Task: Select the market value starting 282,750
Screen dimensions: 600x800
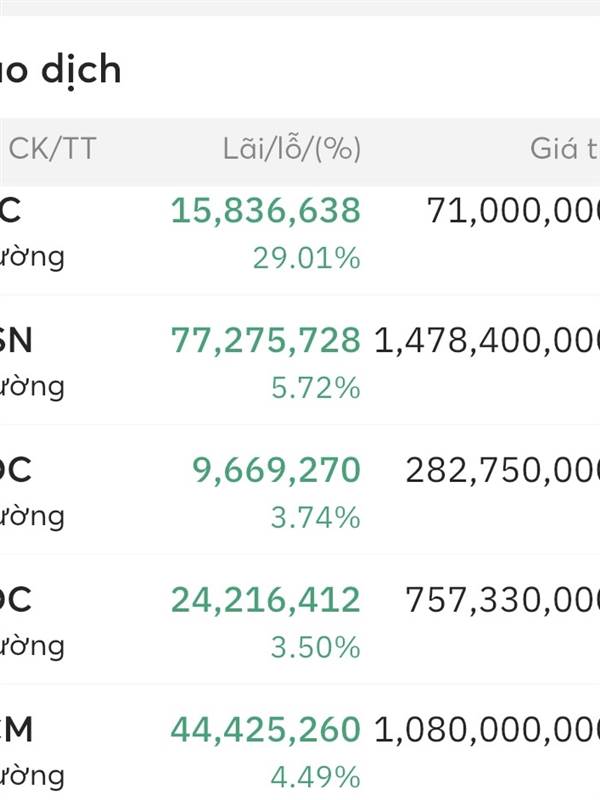Action: [502, 470]
